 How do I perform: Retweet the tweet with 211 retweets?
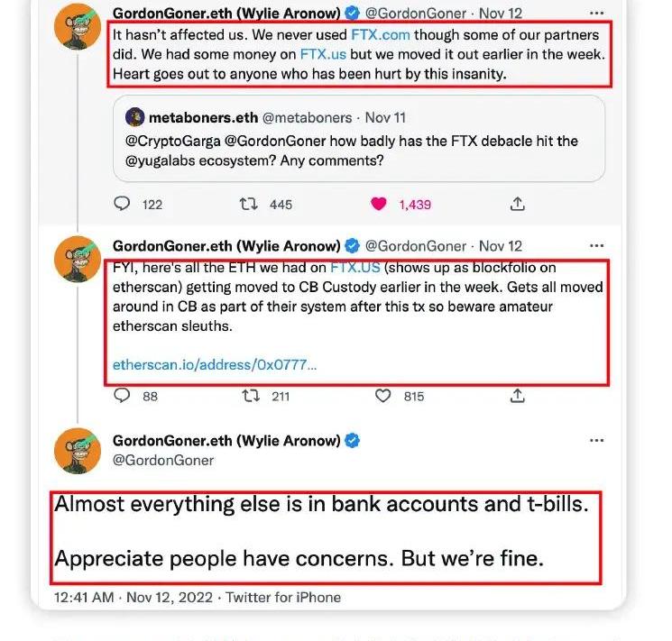coord(249,396)
